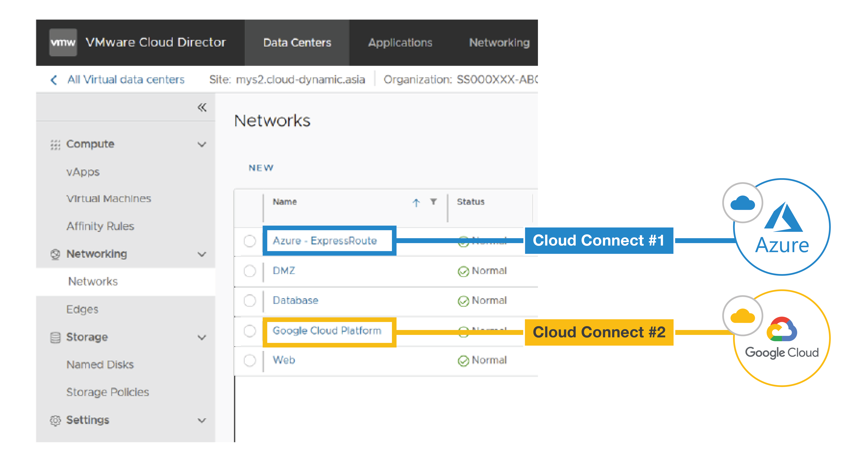Click the Compute section label
Image resolution: width=868 pixels, height=468 pixels.
(90, 144)
